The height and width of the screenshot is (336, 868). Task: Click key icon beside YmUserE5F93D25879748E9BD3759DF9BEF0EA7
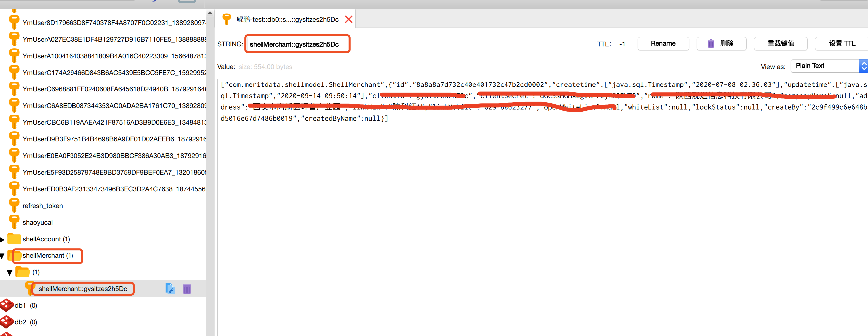click(14, 172)
